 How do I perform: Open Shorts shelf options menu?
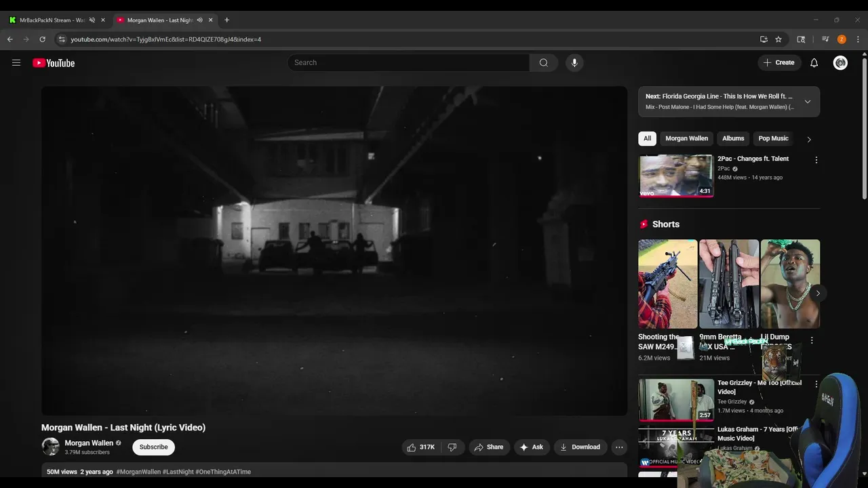(812, 340)
